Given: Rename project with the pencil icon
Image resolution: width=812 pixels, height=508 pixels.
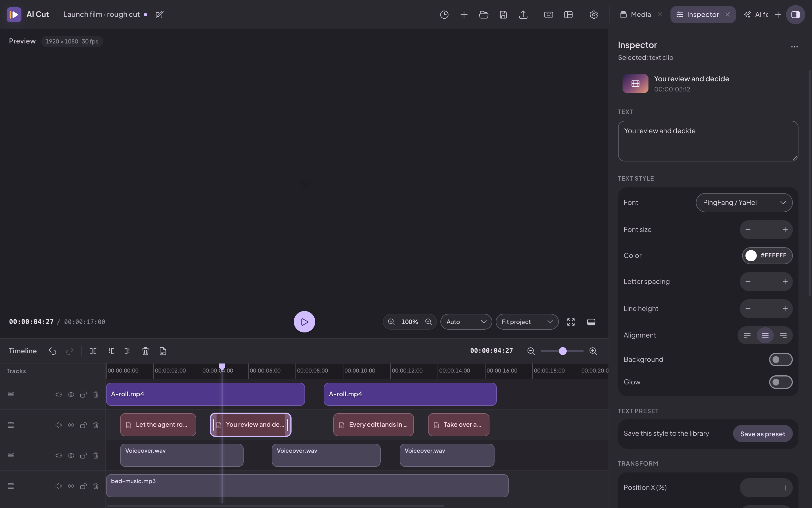Looking at the screenshot, I should point(160,14).
